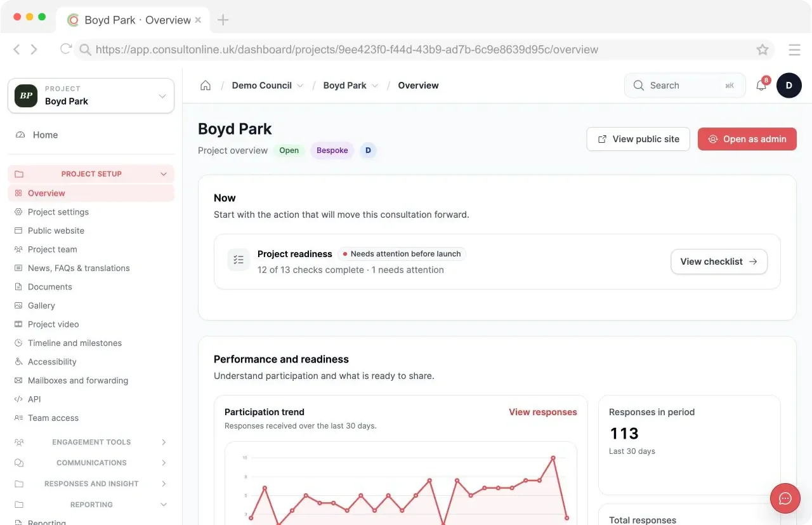Click Overview in the breadcrumb
Screen dimensions: 812x525
point(418,86)
